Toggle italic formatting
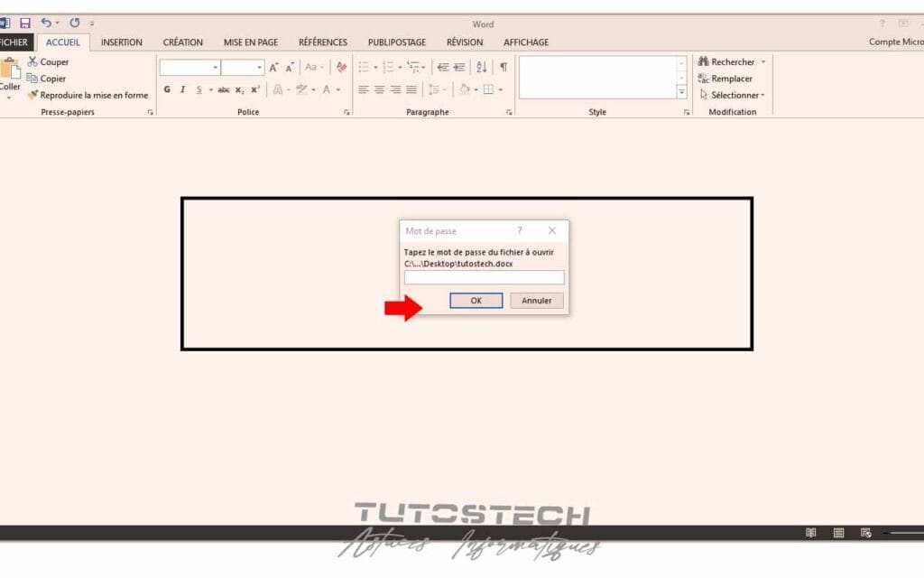Screen dimensions: 924x578 pos(182,89)
